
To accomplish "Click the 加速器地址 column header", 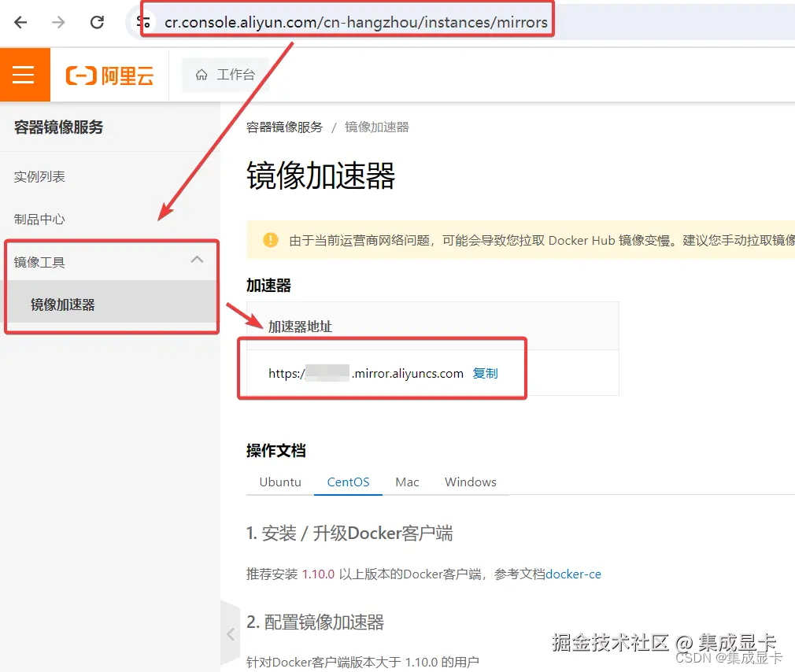I will pyautogui.click(x=300, y=327).
